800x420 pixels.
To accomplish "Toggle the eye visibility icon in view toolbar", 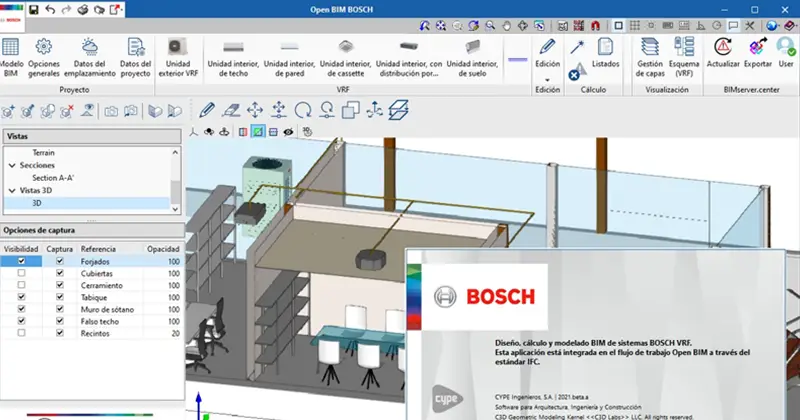I will click(288, 132).
